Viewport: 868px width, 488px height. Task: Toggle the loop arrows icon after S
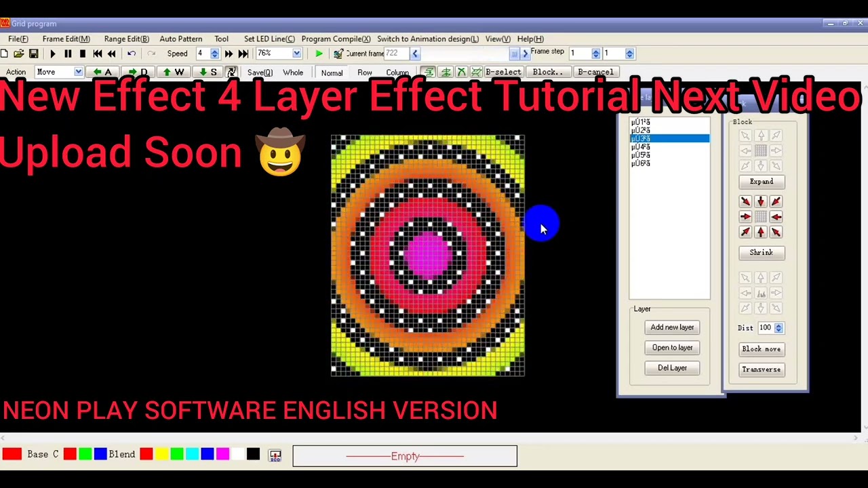[231, 72]
